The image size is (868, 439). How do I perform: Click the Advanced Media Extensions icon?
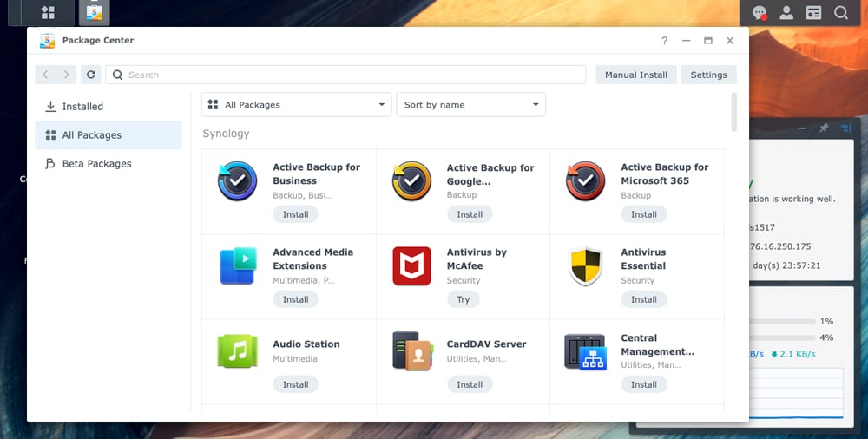tap(238, 265)
